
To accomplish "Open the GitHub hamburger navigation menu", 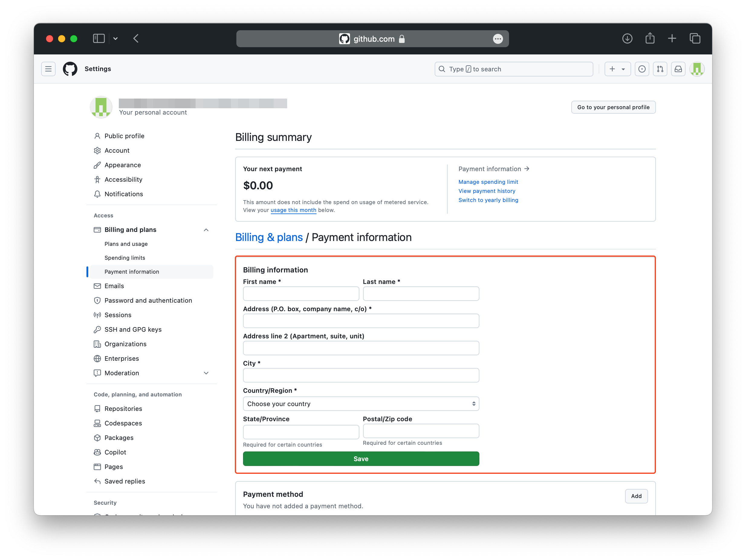I will [x=48, y=69].
